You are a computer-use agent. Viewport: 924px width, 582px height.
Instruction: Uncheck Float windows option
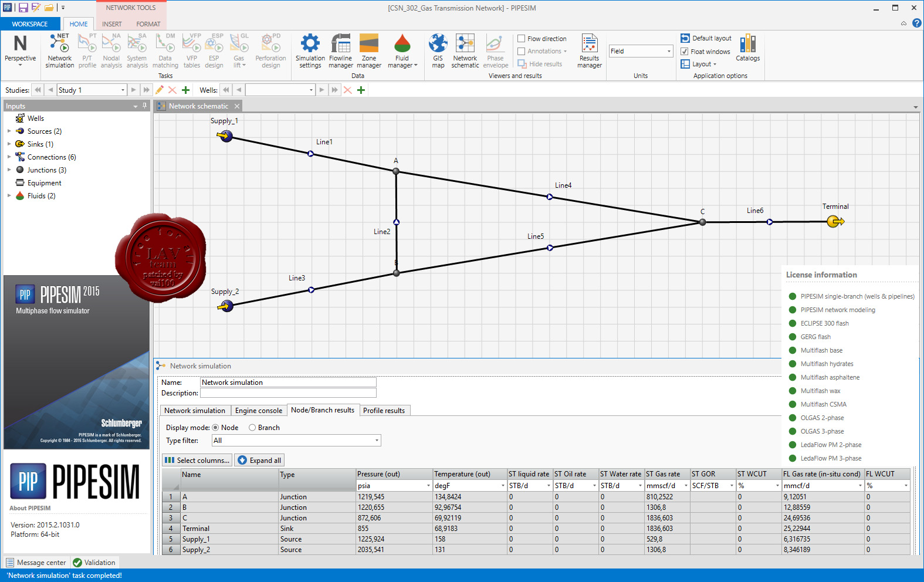pos(685,52)
